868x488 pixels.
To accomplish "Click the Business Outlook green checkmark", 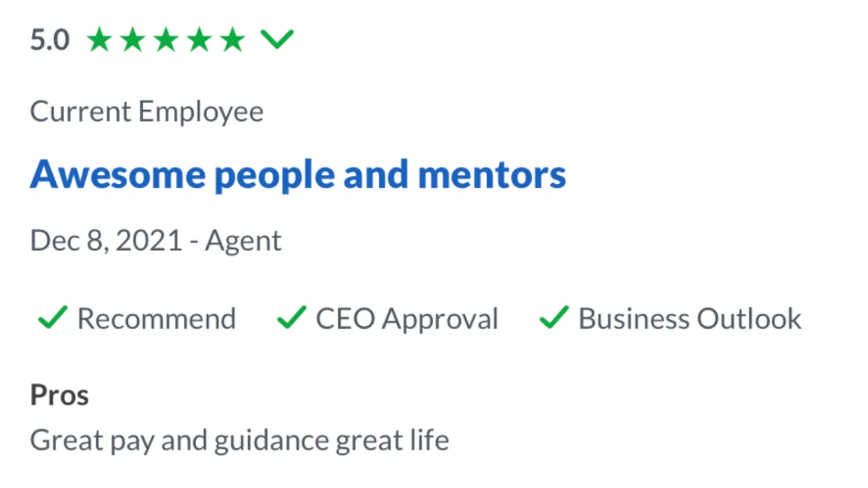I will pos(554,317).
